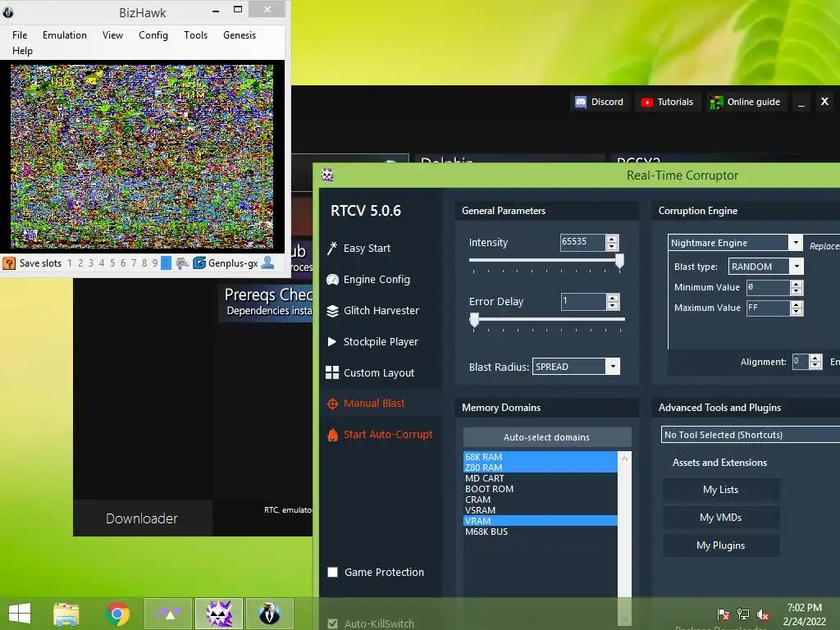Select save slot 5 in BizHawk
Image resolution: width=840 pixels, height=630 pixels.
click(x=112, y=263)
